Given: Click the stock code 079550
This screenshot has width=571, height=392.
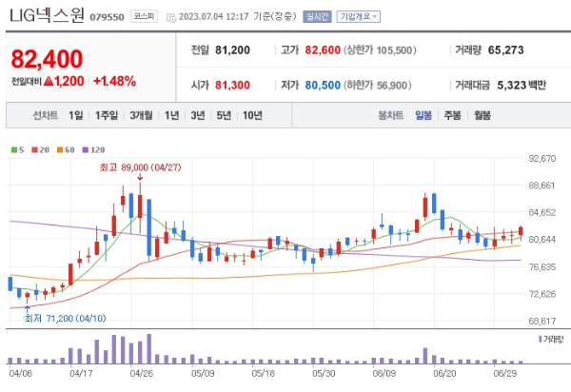Looking at the screenshot, I should (x=107, y=17).
